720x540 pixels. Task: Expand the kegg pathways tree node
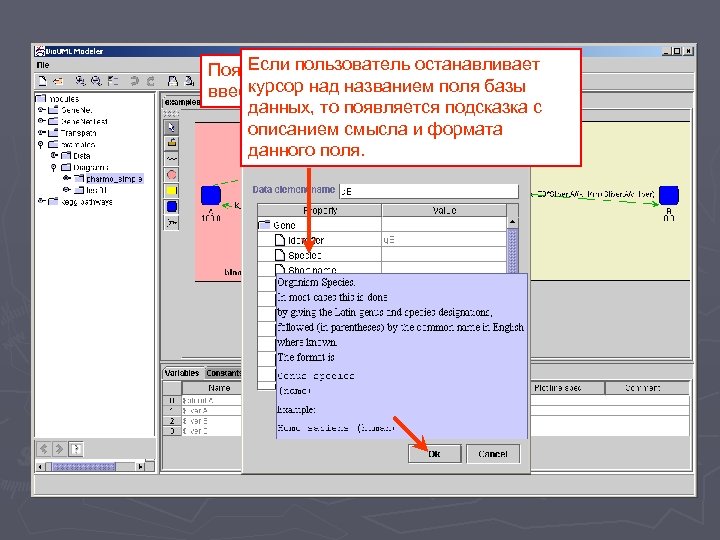pyautogui.click(x=41, y=201)
